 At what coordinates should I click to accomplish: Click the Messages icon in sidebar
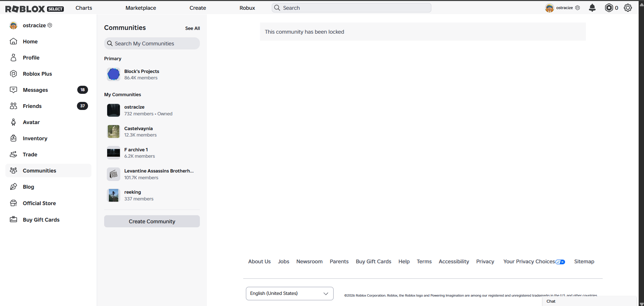pos(13,90)
